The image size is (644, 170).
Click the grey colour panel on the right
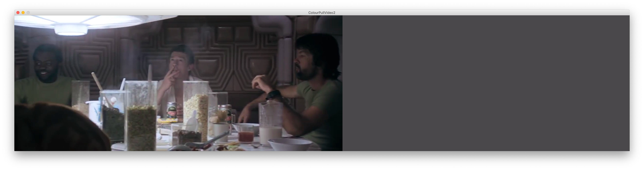point(486,83)
